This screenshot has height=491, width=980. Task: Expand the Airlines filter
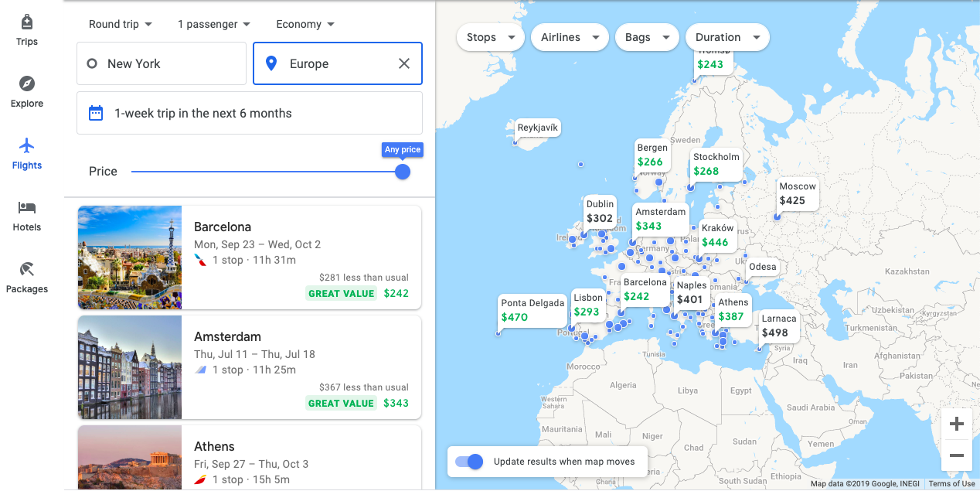(570, 37)
